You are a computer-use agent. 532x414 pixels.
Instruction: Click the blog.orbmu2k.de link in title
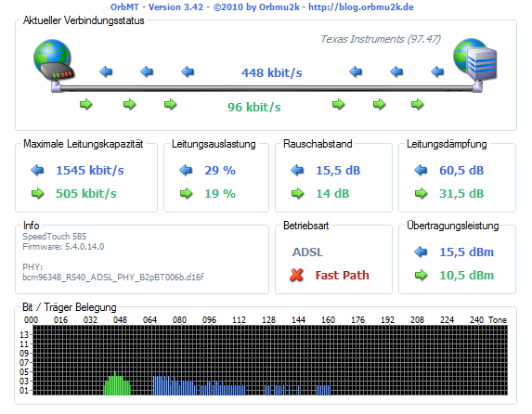click(x=360, y=6)
